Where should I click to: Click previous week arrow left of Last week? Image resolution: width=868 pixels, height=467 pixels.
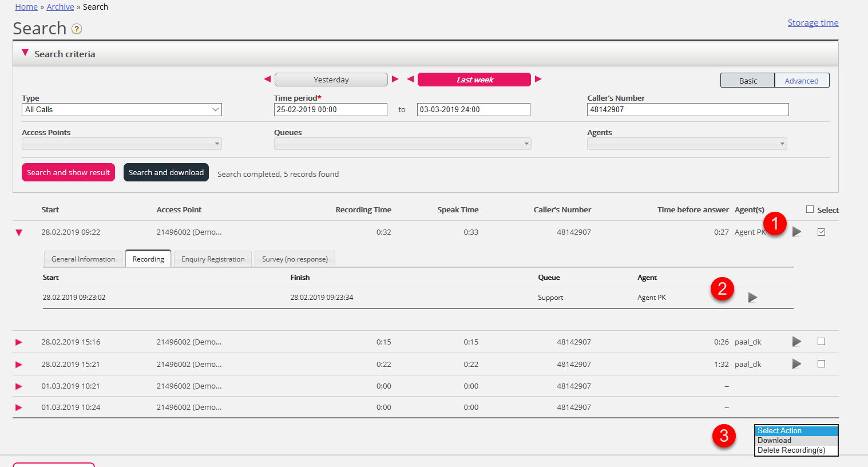point(410,79)
